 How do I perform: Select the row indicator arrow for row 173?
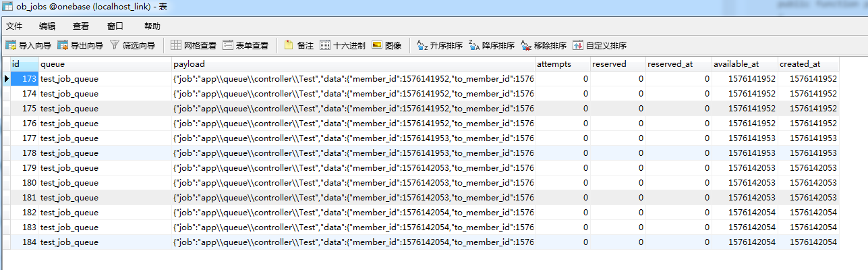(6, 78)
